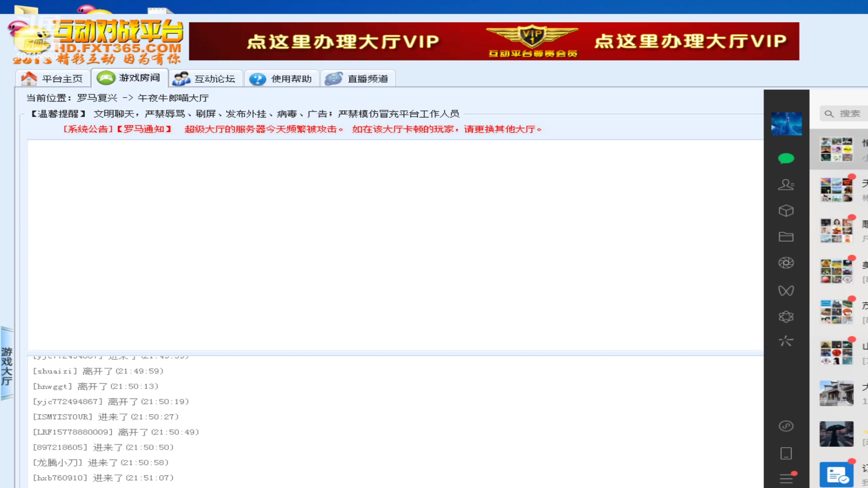Click the phone icon in sidebar
Viewport: 868px width, 488px height.
coord(786,453)
